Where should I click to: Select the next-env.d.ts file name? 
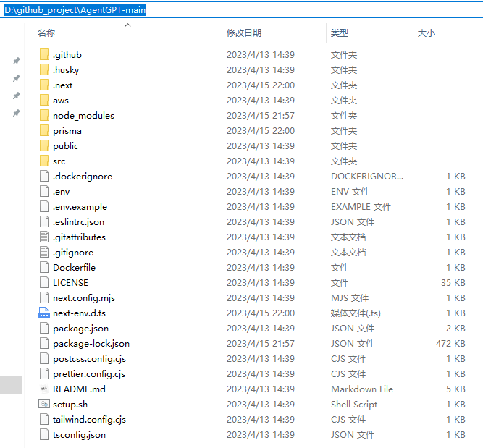click(79, 313)
